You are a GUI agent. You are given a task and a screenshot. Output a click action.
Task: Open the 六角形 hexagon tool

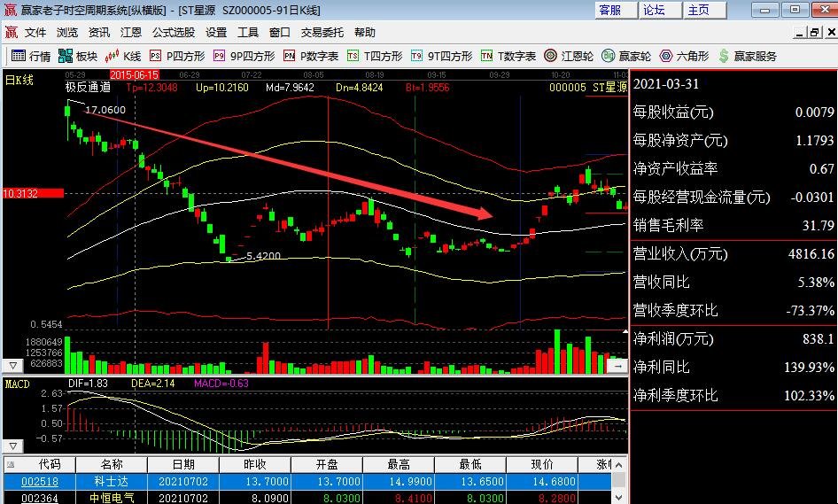[685, 56]
